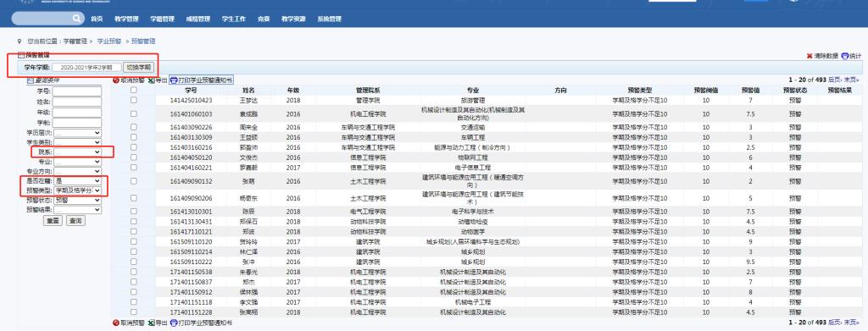
Task: Check the row for student 161404050120
Action: click(133, 157)
